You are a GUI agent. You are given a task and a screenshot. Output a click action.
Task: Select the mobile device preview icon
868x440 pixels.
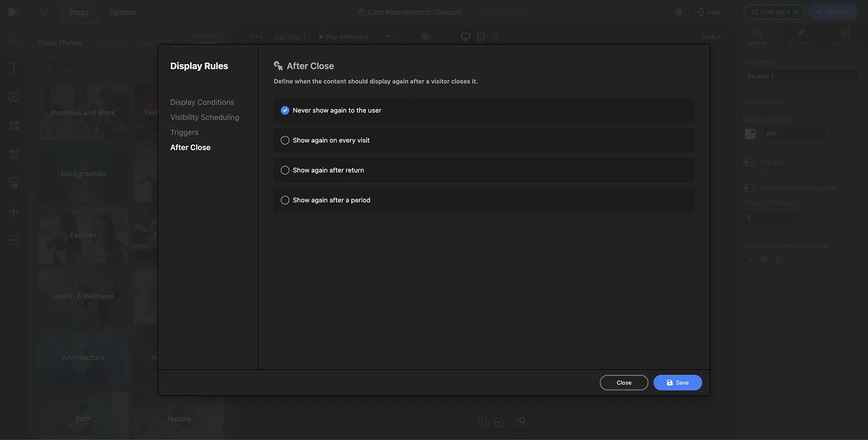click(x=495, y=37)
